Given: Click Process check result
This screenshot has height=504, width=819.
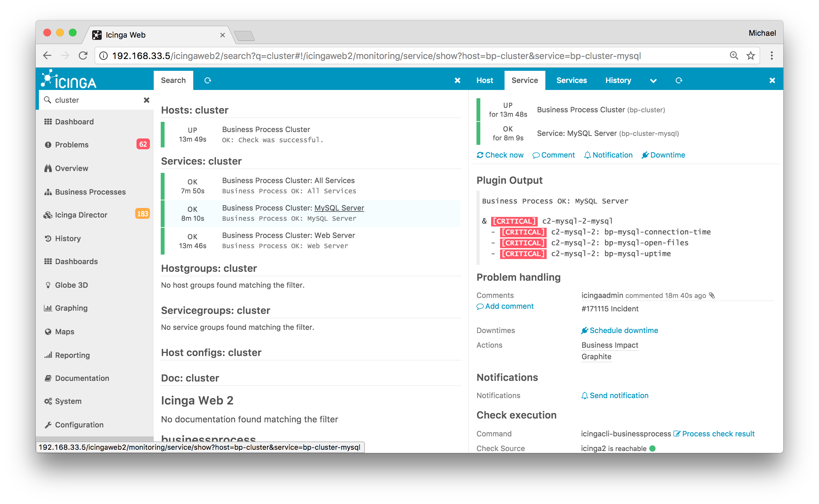Looking at the screenshot, I should tap(714, 434).
